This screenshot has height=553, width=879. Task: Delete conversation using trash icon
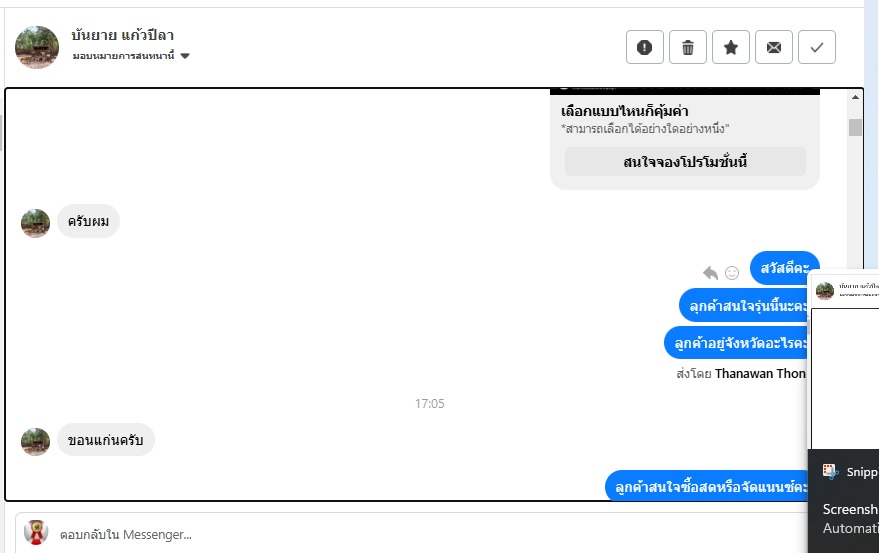(x=688, y=47)
